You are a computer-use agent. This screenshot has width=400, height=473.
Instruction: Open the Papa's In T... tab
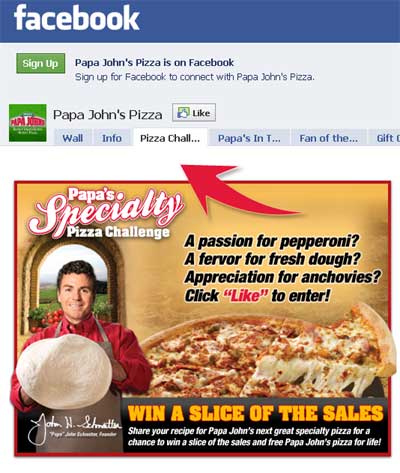[x=249, y=138]
